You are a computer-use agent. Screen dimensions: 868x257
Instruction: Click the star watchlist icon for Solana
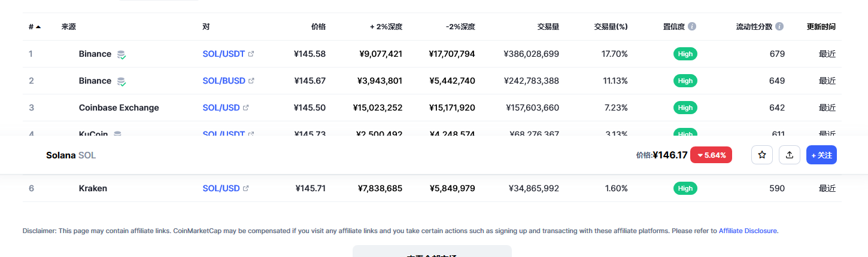[762, 155]
